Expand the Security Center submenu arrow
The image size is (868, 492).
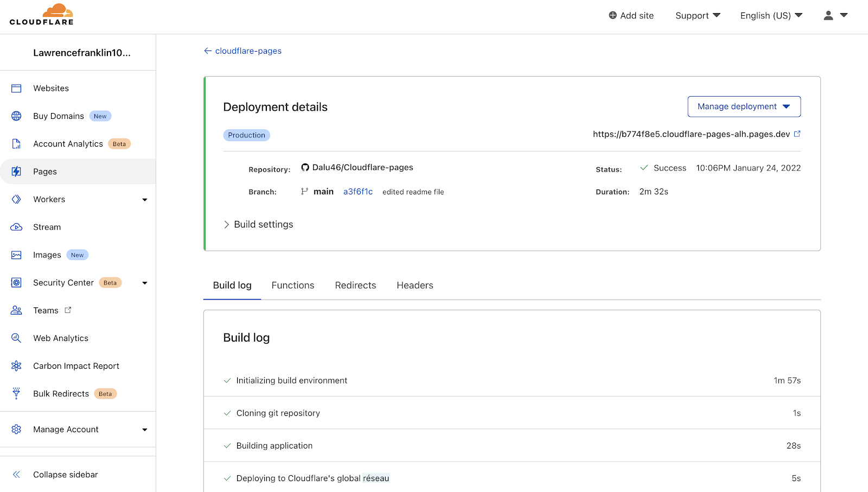click(x=145, y=283)
